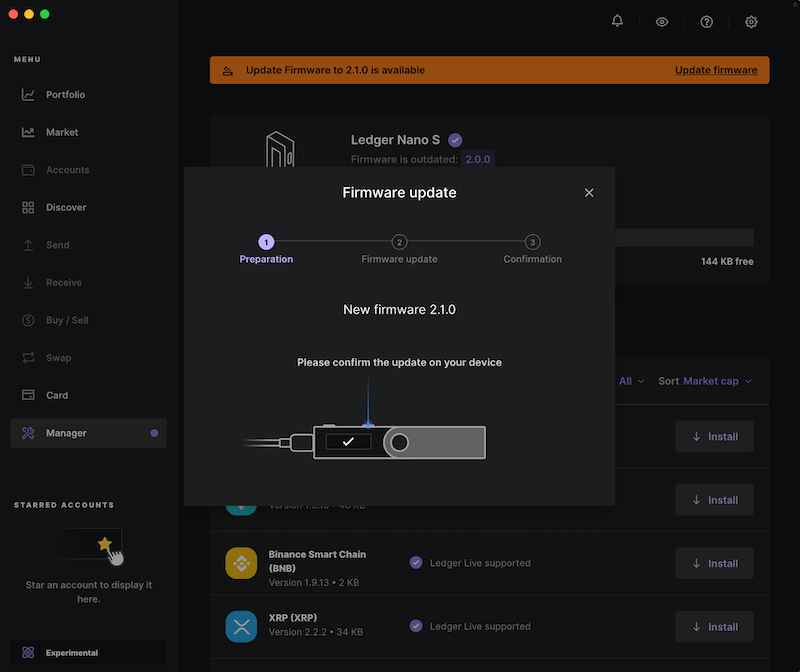Install the XRP app
The height and width of the screenshot is (672, 800).
(714, 627)
